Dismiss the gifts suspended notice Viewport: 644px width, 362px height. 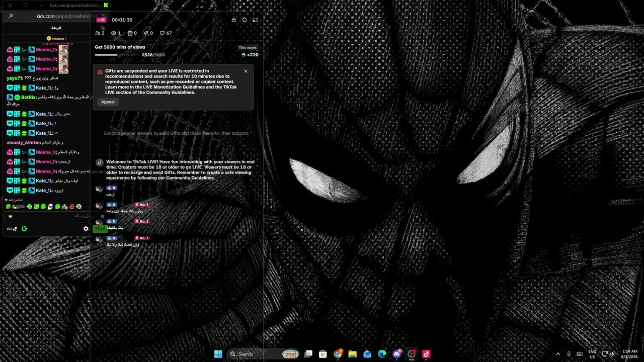[246, 71]
